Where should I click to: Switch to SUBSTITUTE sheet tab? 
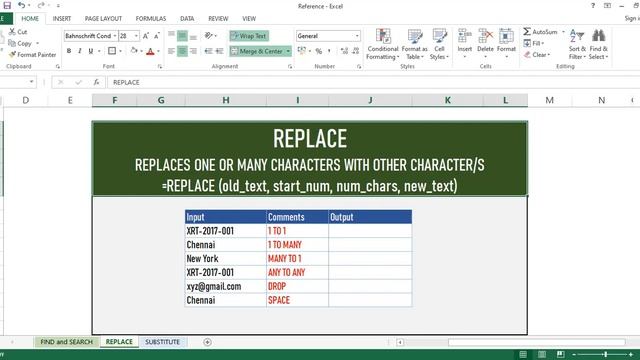click(162, 342)
